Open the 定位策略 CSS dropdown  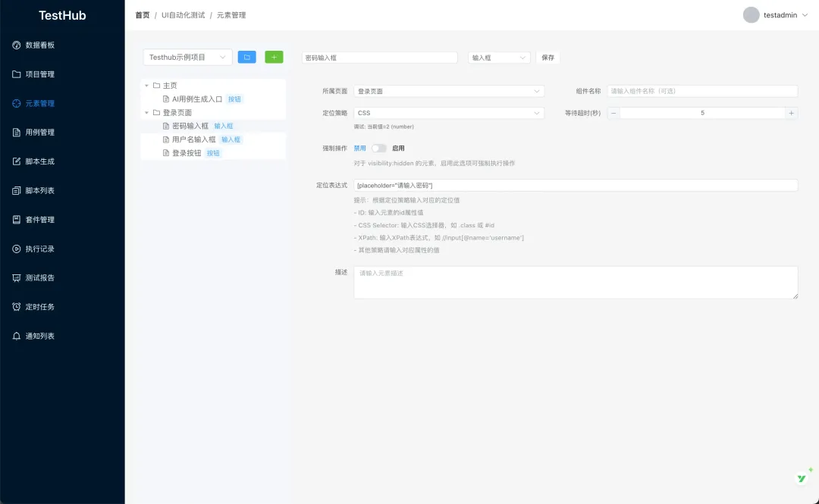[448, 112]
